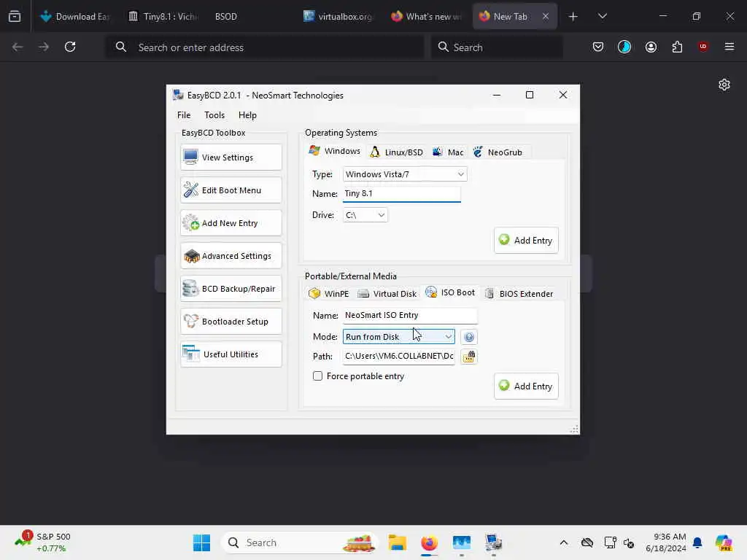Reload the current page
The image size is (747, 560).
pyautogui.click(x=70, y=47)
